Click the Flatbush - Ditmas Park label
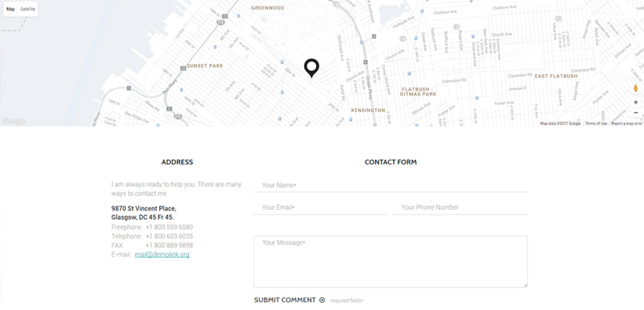644x310 pixels. tap(418, 91)
